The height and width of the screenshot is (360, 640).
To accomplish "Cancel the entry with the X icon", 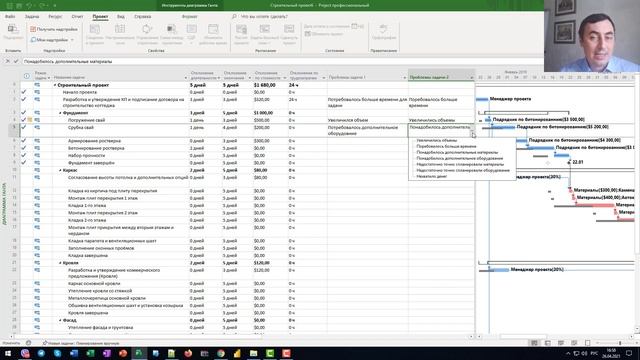I will click(x=7, y=61).
